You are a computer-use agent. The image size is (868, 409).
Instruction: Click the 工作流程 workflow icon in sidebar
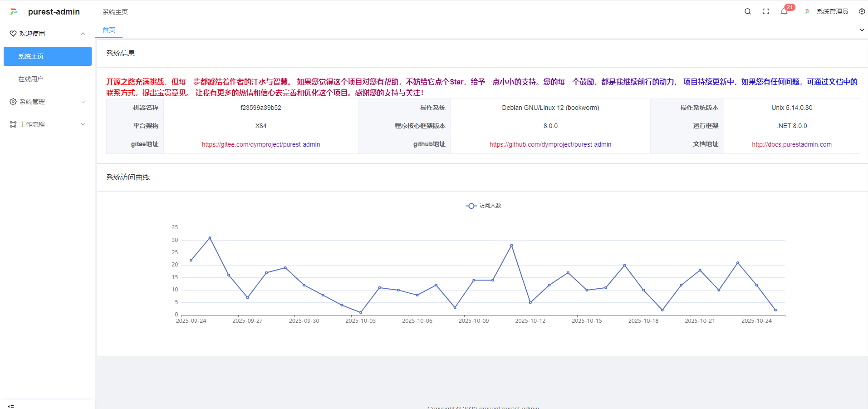pos(13,124)
